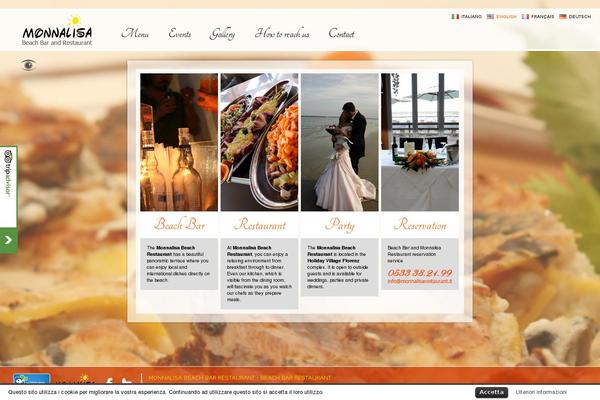Viewport: 600px width, 400px height.
Task: Go to How to reach us page
Action: 282,34
